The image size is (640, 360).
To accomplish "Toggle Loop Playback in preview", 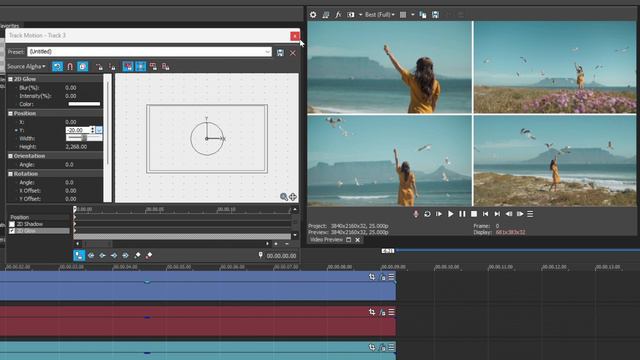I will tap(427, 214).
